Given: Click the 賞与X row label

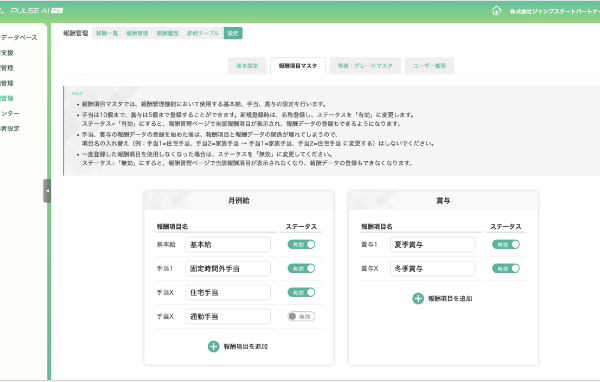Looking at the screenshot, I should [x=370, y=269].
